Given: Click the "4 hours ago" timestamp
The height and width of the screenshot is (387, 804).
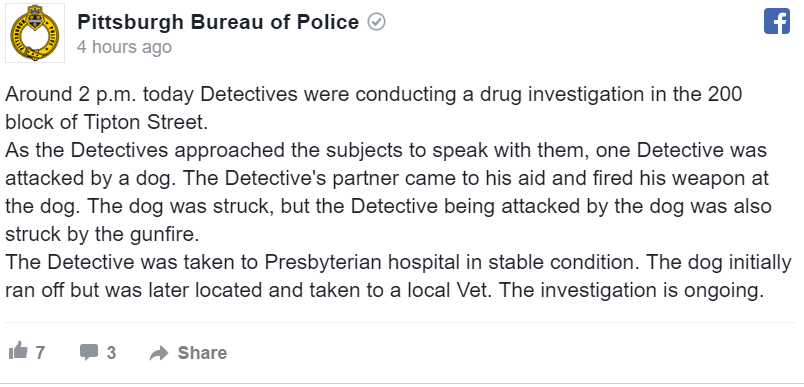Looking at the screenshot, I should [124, 47].
